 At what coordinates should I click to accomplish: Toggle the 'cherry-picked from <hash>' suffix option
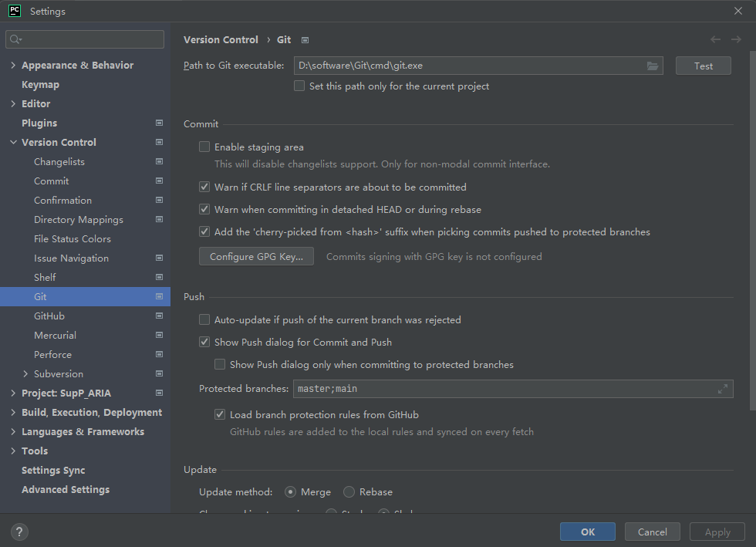204,231
